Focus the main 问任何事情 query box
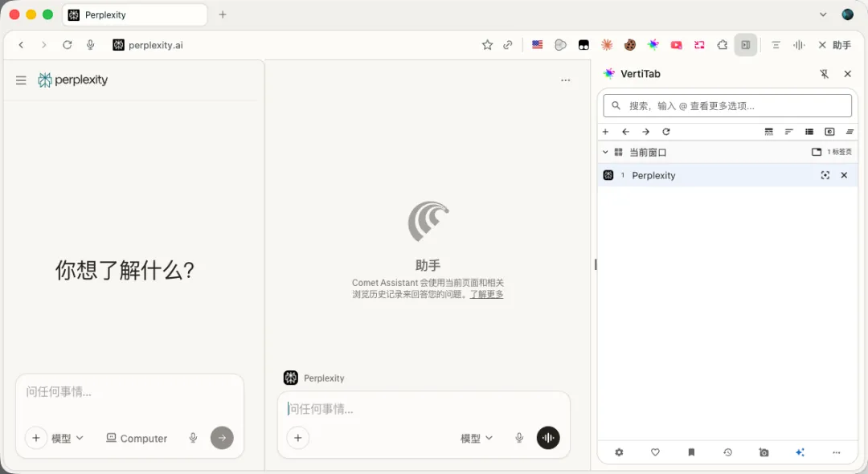This screenshot has width=868, height=474. [129, 392]
